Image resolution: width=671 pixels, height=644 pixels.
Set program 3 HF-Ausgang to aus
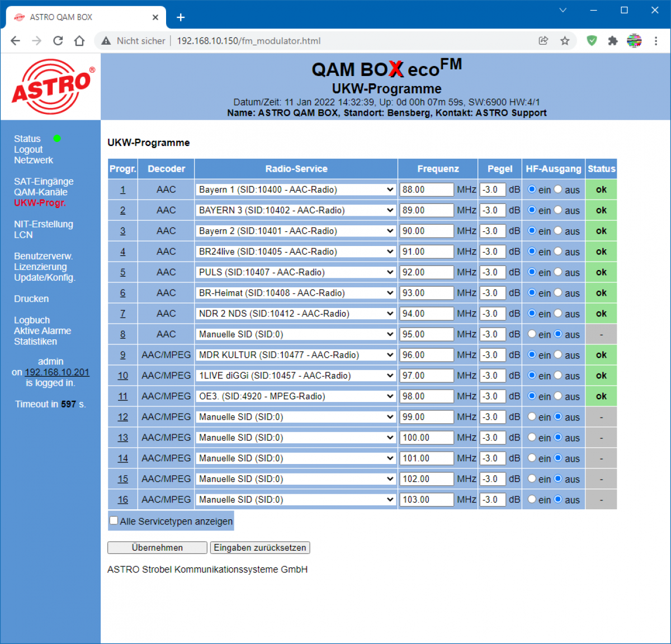[x=557, y=231]
